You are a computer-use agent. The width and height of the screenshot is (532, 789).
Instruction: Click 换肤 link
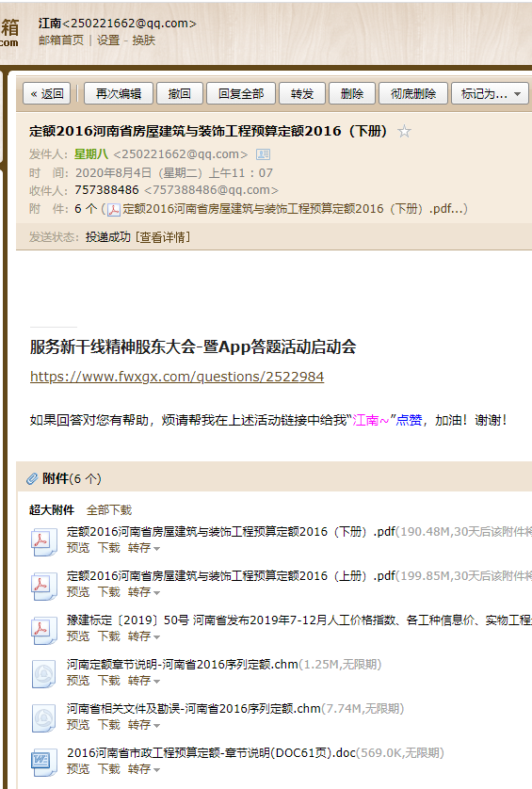[x=143, y=40]
